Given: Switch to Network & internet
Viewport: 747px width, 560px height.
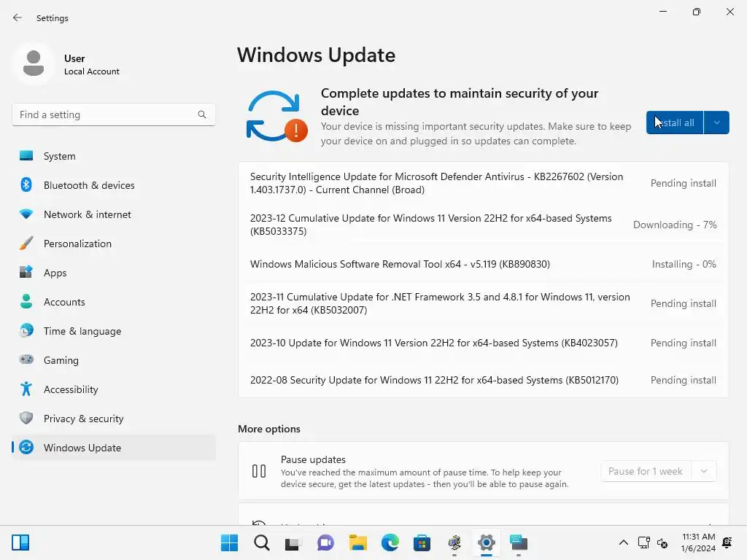Looking at the screenshot, I should [114, 214].
